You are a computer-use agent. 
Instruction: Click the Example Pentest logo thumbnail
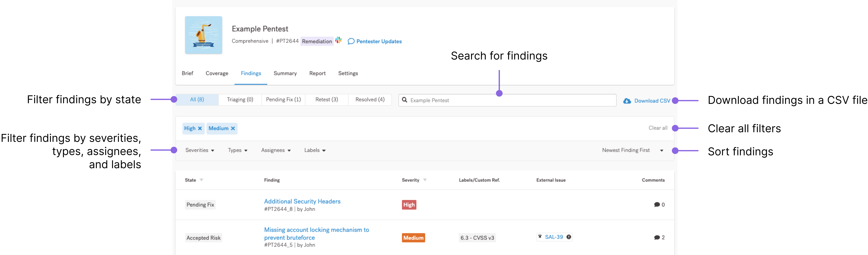(204, 35)
